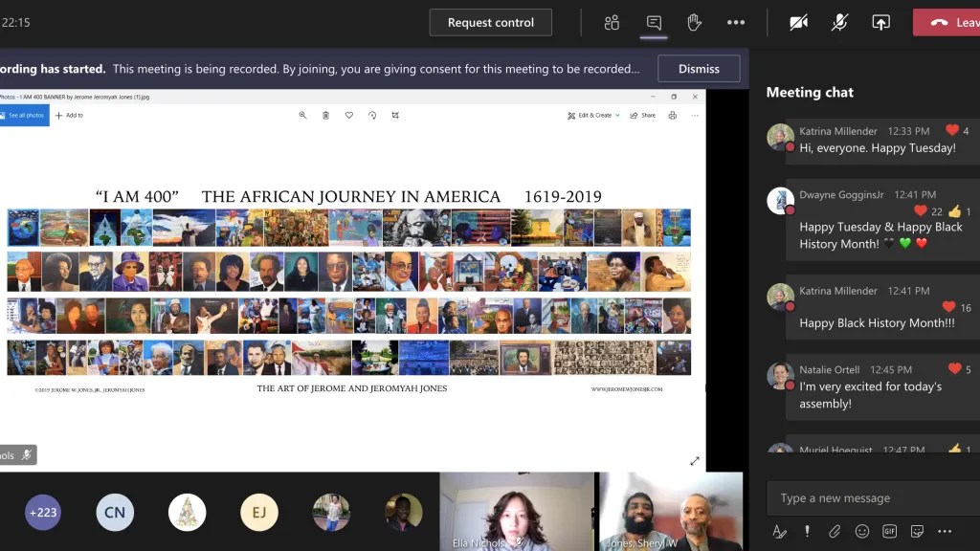Screen dimensions: 980x551
Task: Open text format options in chat
Action: [779, 532]
